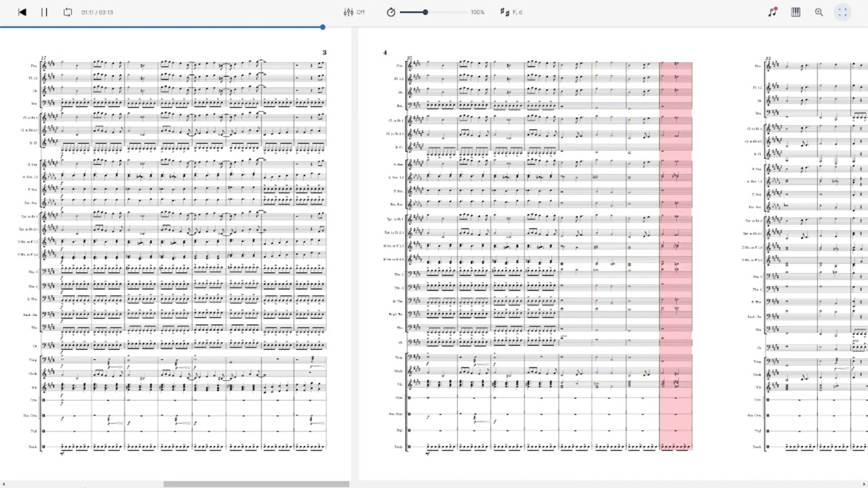Click the 01:11 / 03:13 time display
This screenshot has height=488, width=868.
97,12
